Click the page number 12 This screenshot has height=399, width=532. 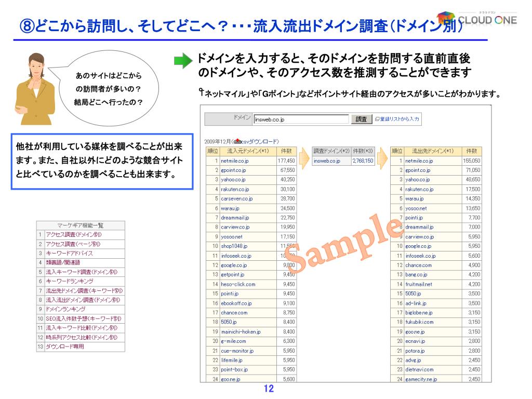(269, 389)
